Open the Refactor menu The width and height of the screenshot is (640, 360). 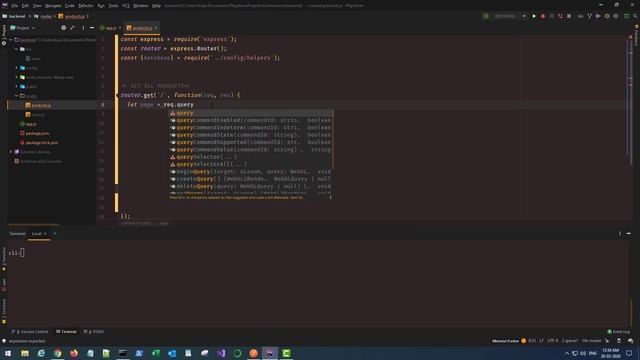pos(86,6)
